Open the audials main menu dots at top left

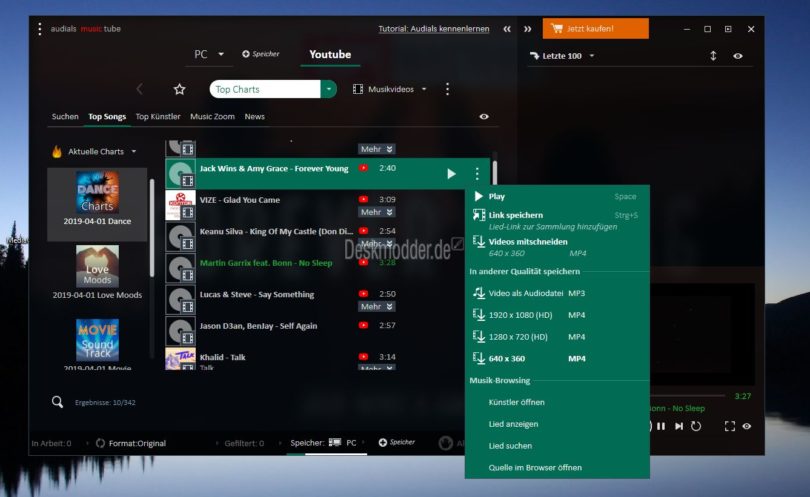[40, 29]
